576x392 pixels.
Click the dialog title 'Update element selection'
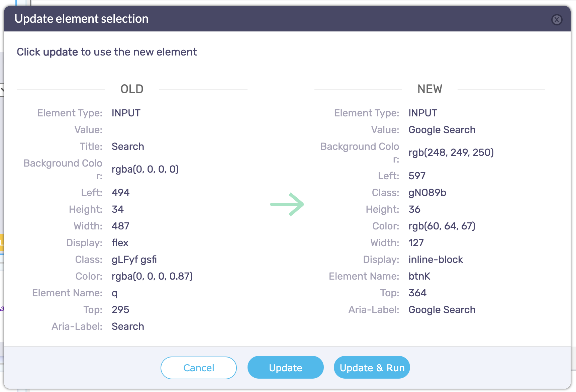[81, 19]
